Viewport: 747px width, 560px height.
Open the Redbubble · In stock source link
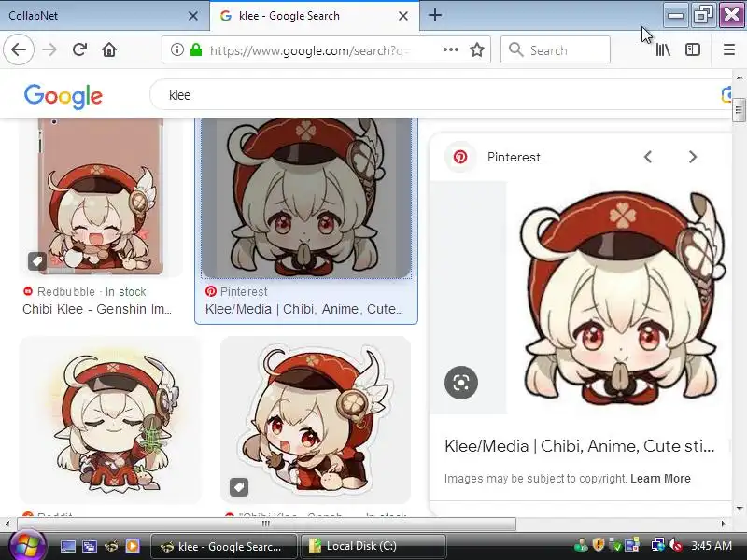point(84,291)
